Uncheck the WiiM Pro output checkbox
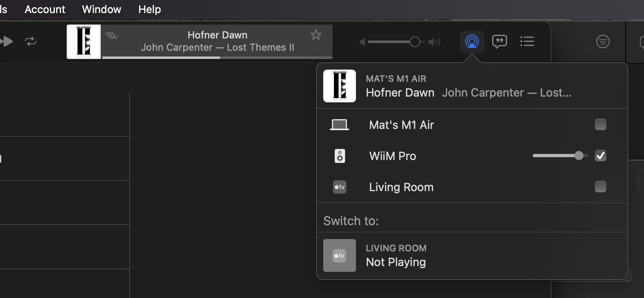 click(x=600, y=156)
